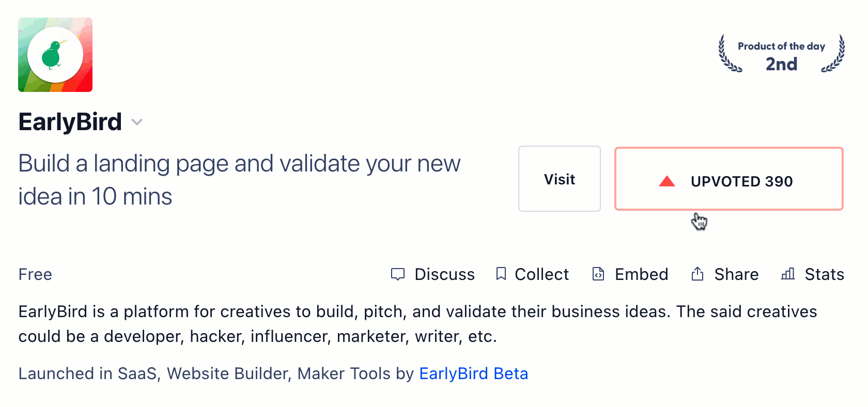Click the EarlyBird kiwi logo thumbnail

pos(55,55)
